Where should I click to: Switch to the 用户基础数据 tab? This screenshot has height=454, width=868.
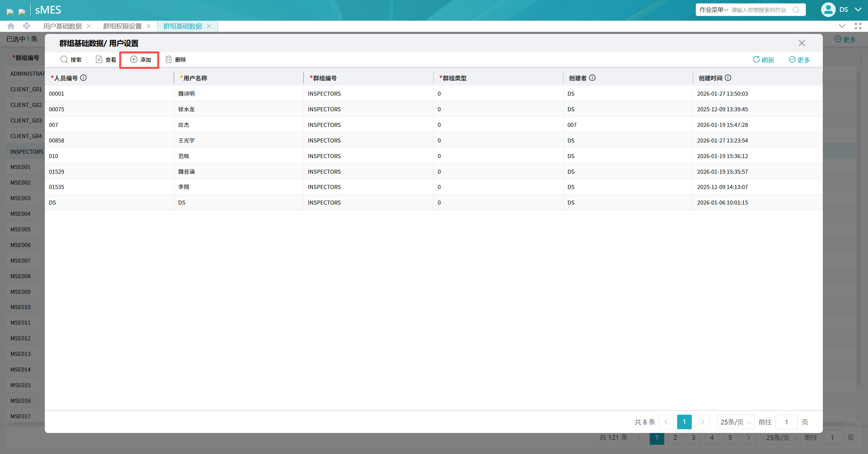pyautogui.click(x=62, y=26)
